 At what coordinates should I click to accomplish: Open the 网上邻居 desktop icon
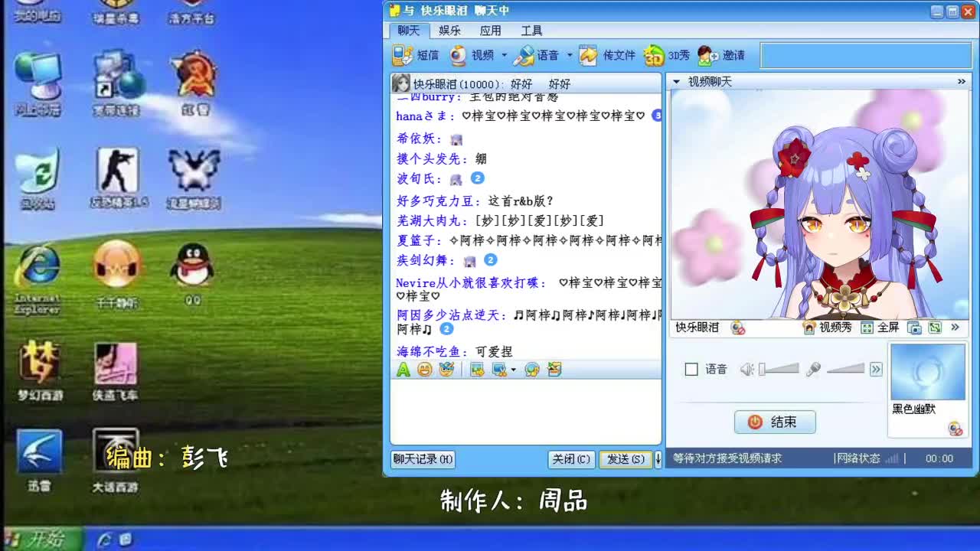pyautogui.click(x=38, y=84)
